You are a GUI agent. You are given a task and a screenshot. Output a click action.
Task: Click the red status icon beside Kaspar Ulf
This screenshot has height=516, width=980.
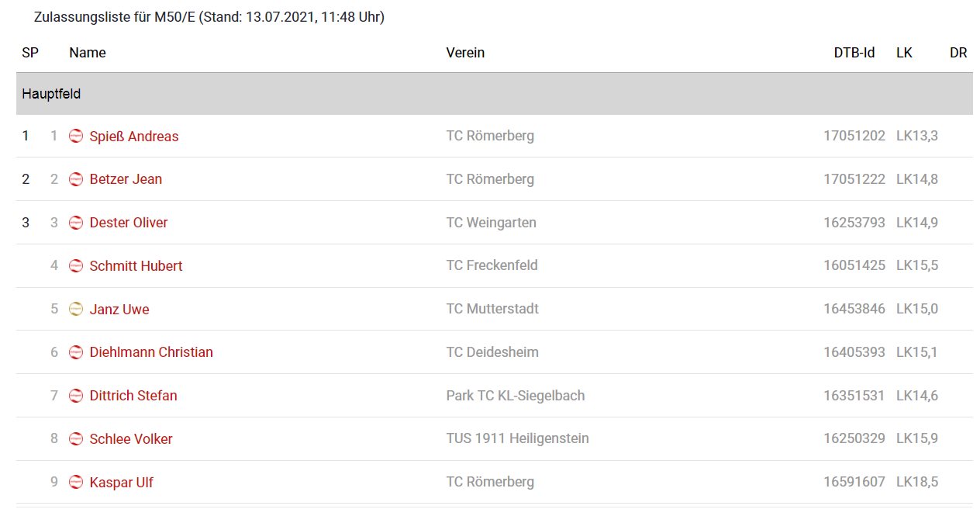pyautogui.click(x=76, y=483)
